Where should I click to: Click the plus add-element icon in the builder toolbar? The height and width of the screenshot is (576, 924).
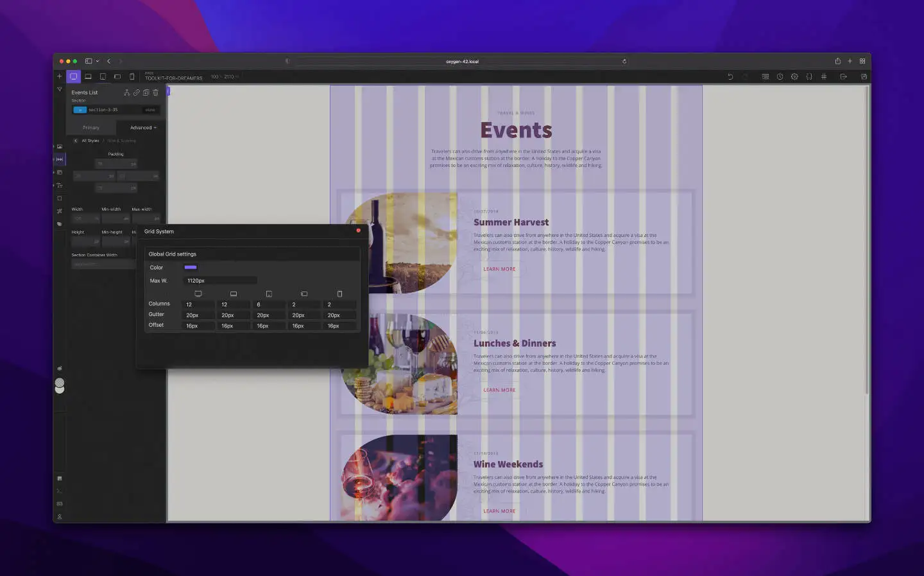[60, 76]
